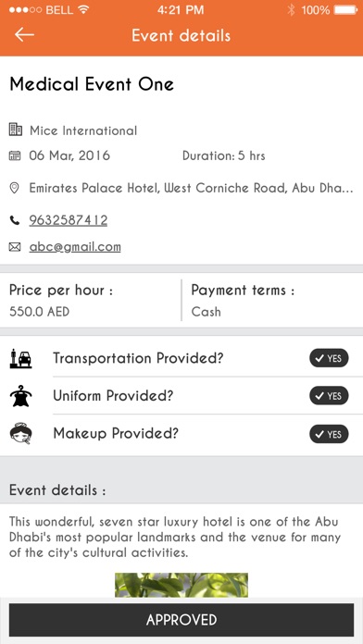Open the leaf image thumbnail

[181, 585]
